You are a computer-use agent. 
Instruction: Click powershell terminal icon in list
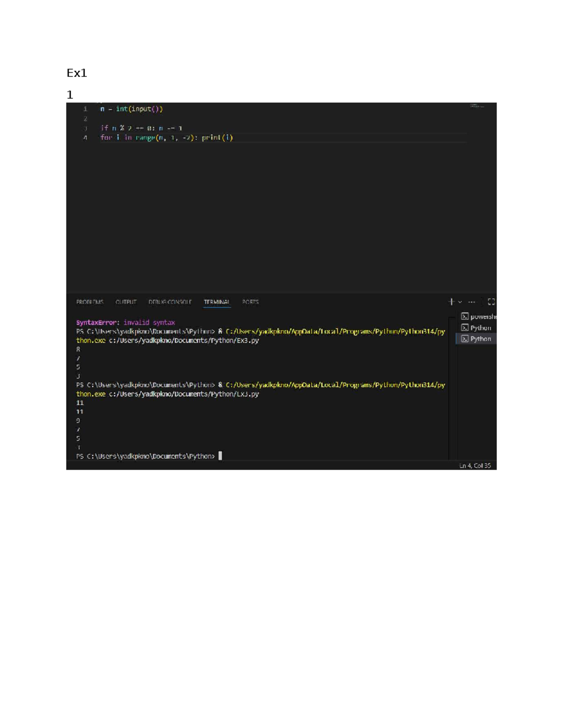[x=465, y=316]
